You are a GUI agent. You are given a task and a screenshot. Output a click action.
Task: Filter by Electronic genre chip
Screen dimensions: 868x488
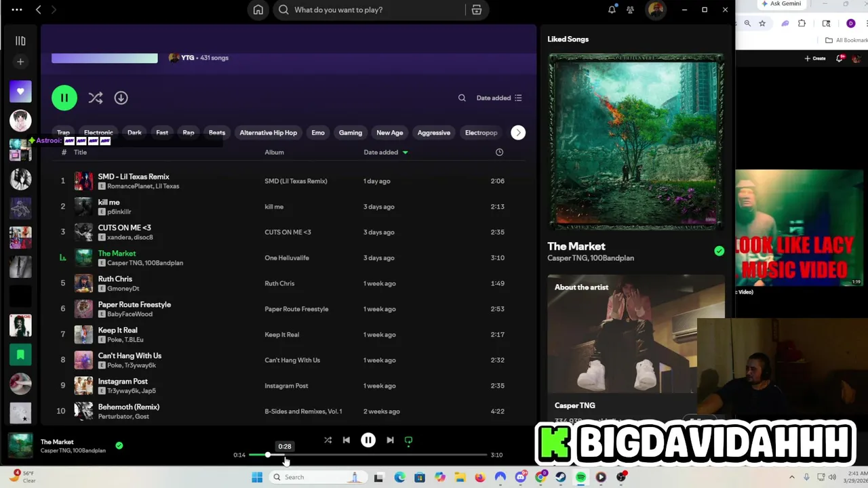[98, 133]
